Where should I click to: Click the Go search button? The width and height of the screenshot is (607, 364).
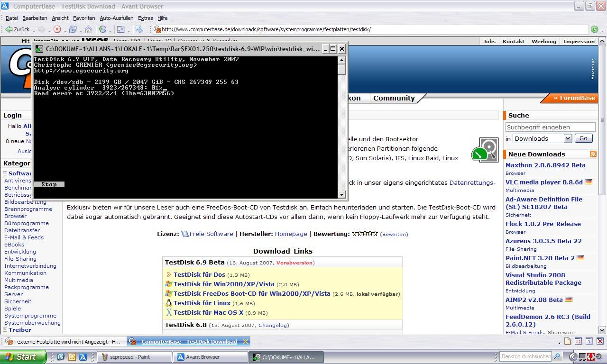tap(583, 138)
